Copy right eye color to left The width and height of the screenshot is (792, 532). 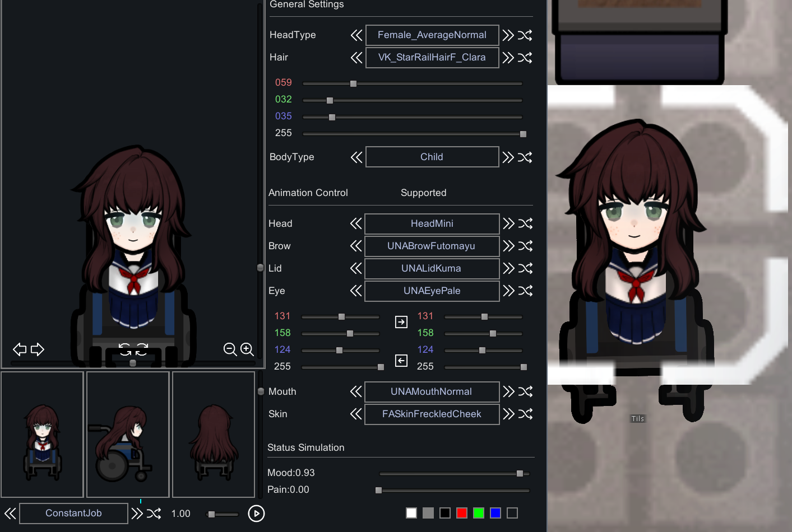tap(401, 361)
